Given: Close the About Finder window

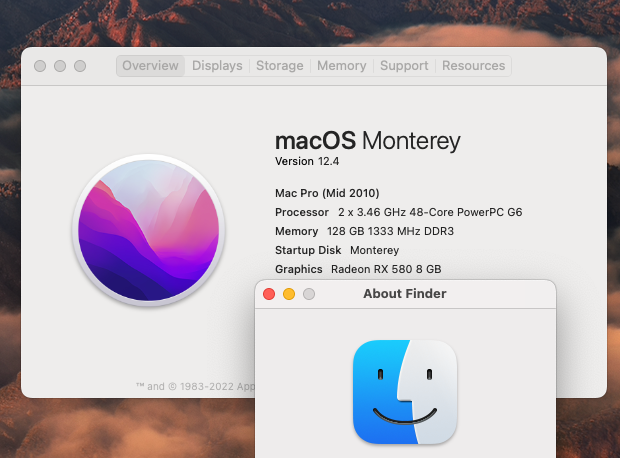Looking at the screenshot, I should pos(269,294).
